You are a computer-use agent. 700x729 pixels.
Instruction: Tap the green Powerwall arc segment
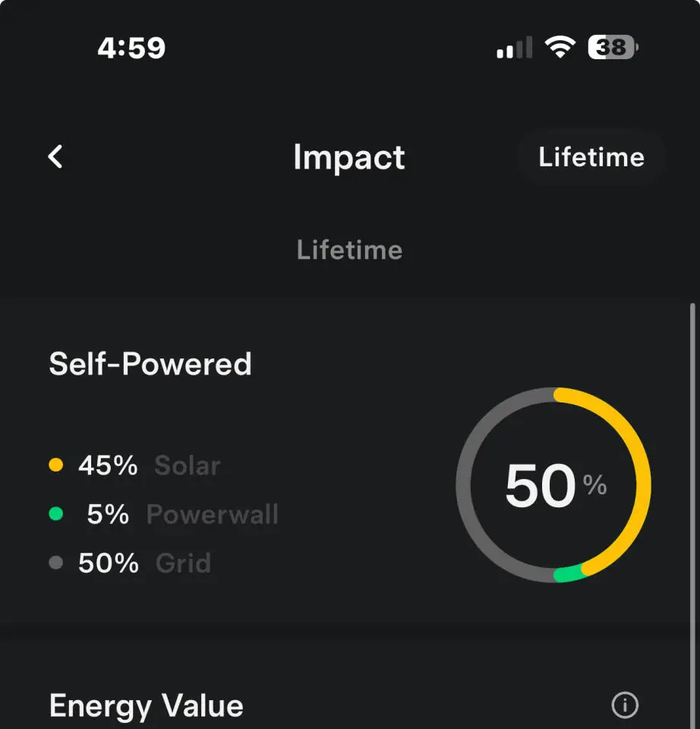(x=569, y=574)
